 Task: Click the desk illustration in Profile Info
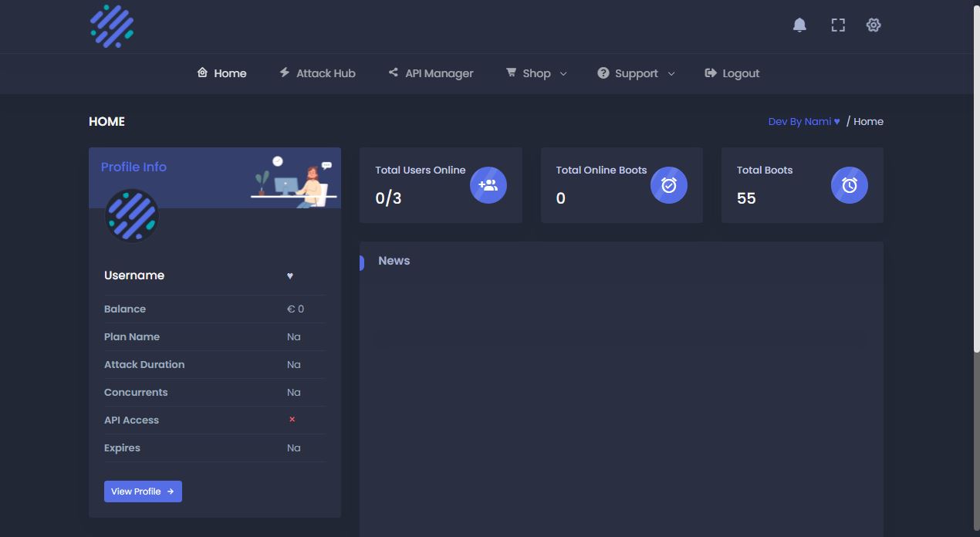293,181
